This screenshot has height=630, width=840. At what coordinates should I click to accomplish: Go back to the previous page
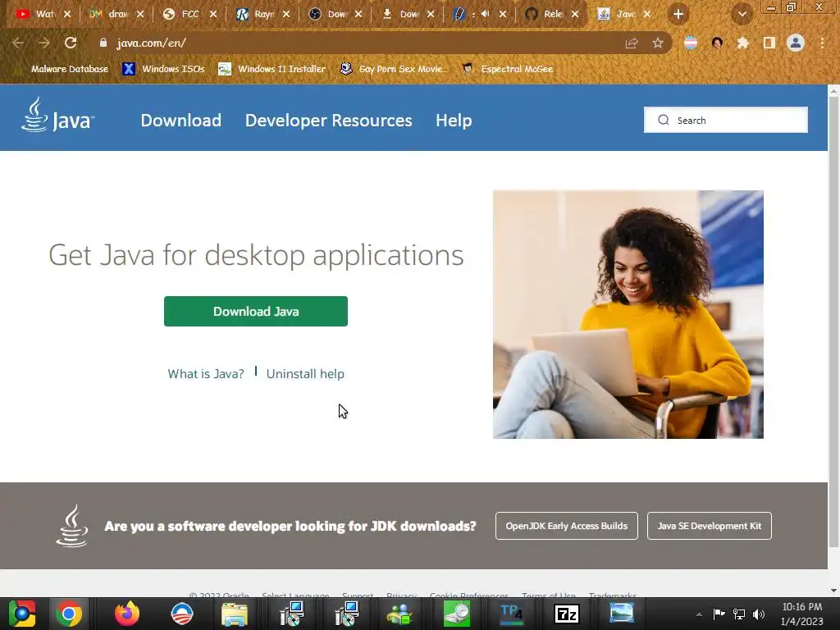[18, 43]
